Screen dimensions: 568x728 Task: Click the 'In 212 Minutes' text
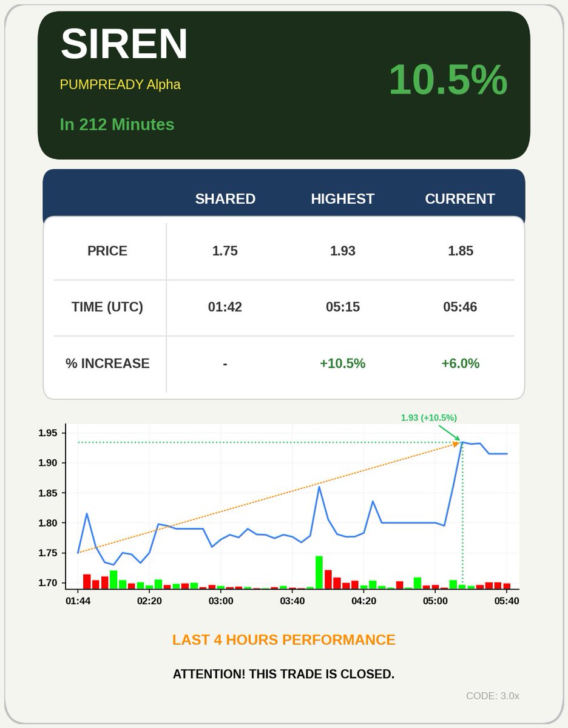pos(117,124)
